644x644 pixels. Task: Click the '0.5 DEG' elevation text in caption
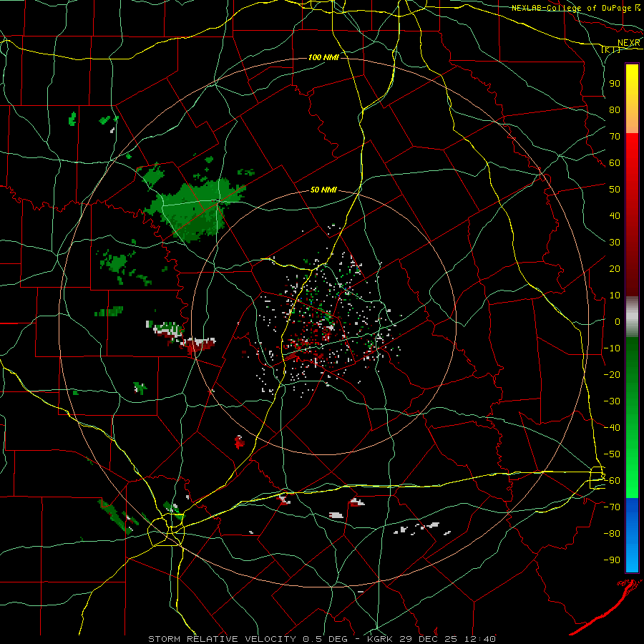pos(325,639)
